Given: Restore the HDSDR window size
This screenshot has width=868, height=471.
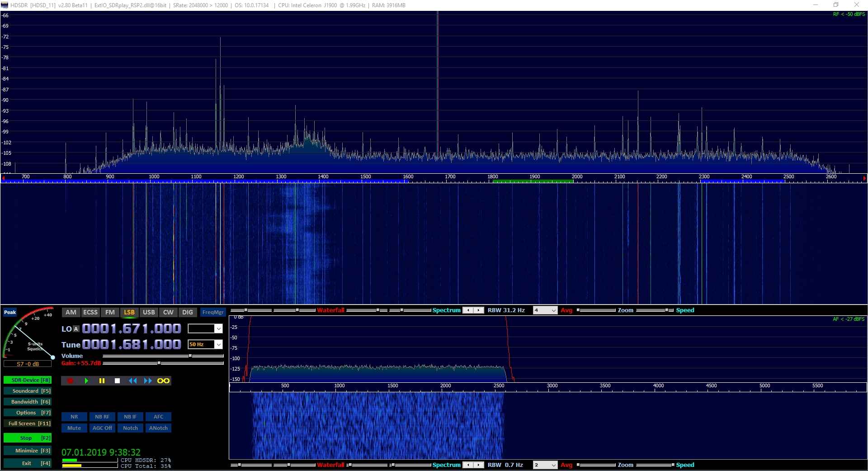Looking at the screenshot, I should pos(836,5).
